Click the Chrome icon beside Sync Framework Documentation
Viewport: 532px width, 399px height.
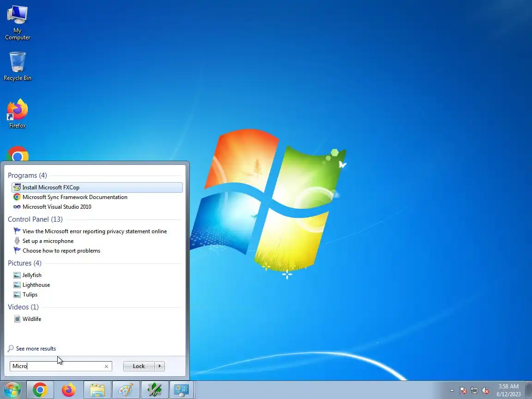17,197
